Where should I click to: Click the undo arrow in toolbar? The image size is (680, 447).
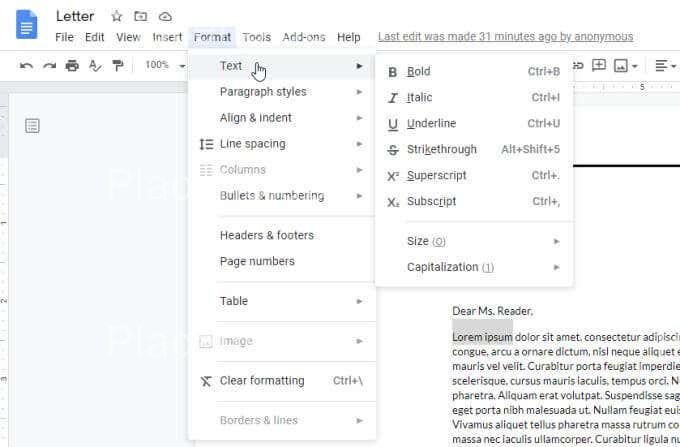(26, 65)
